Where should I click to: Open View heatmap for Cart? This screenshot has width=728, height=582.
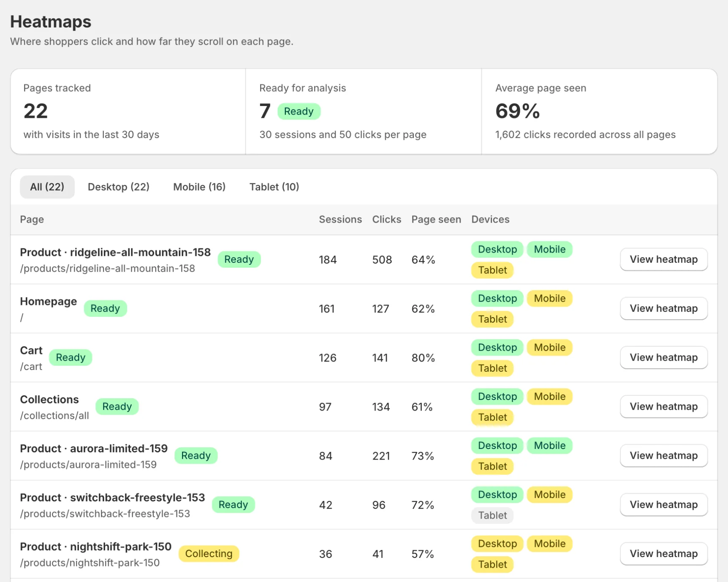(663, 357)
